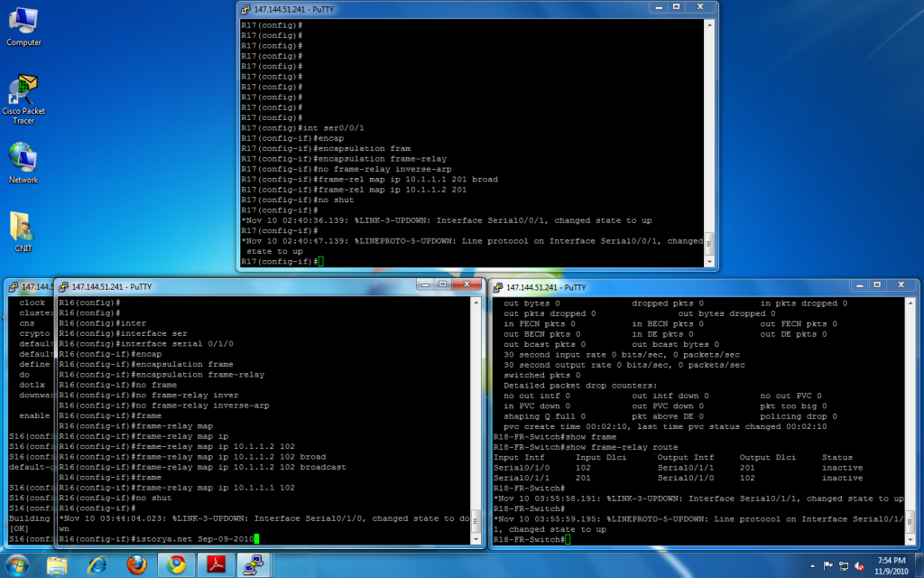Expand hidden system tray icons arrow
The height and width of the screenshot is (578, 924).
(812, 565)
